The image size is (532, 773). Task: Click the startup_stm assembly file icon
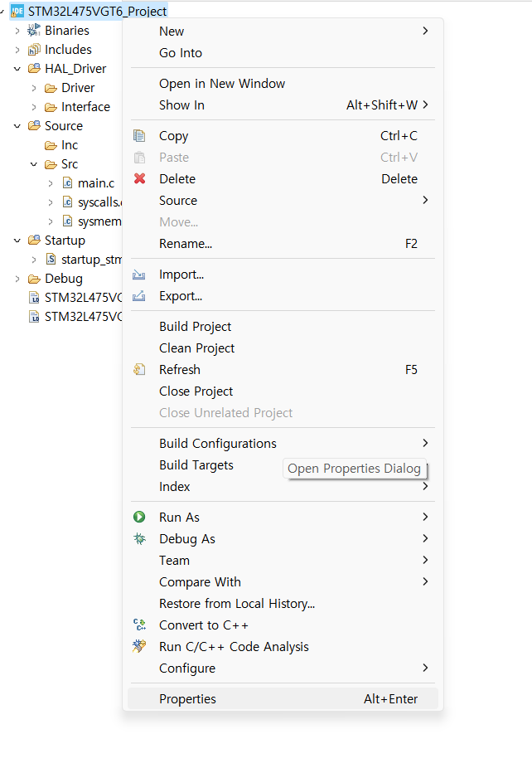click(51, 259)
